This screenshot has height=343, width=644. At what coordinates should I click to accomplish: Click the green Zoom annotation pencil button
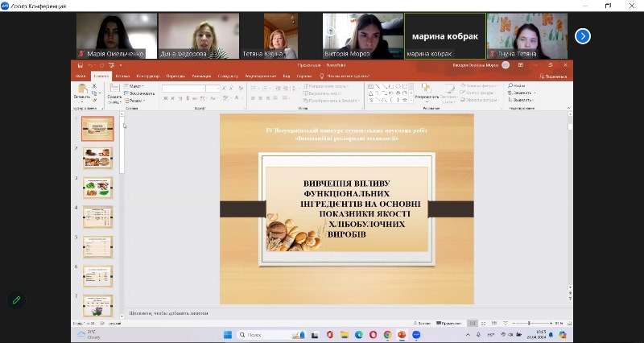(15, 300)
